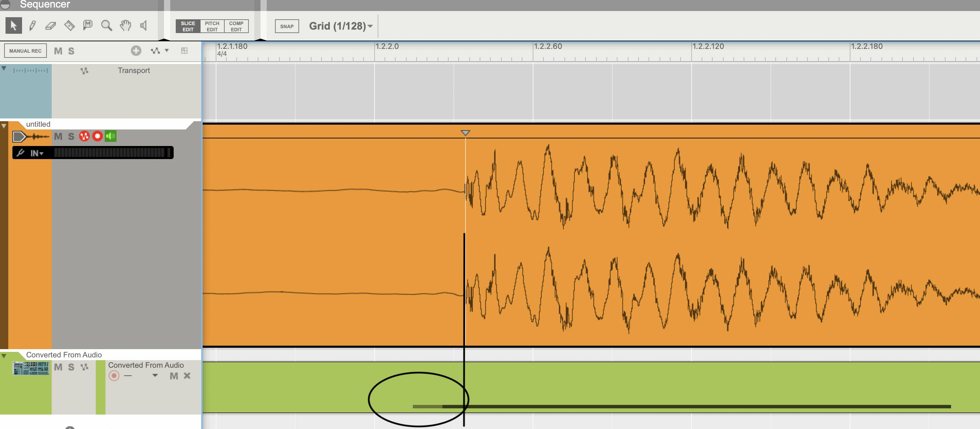Select the Razor tool
The width and height of the screenshot is (980, 429).
69,26
